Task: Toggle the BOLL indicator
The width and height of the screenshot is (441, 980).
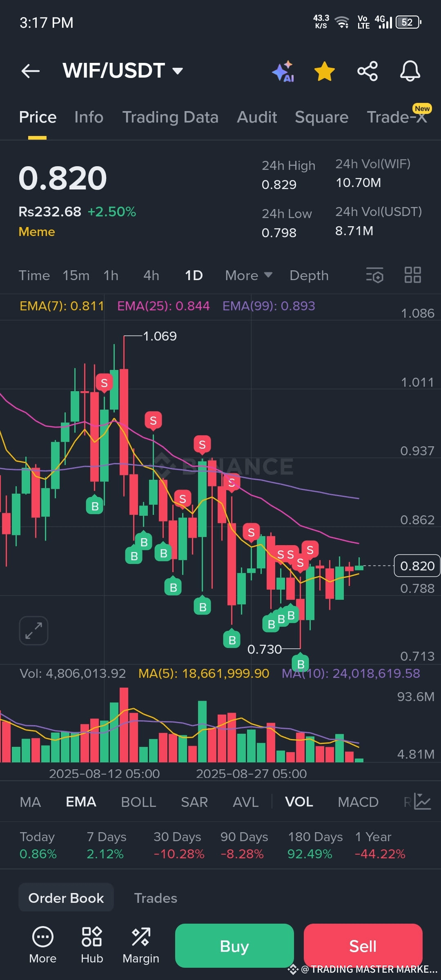Action: [x=138, y=802]
